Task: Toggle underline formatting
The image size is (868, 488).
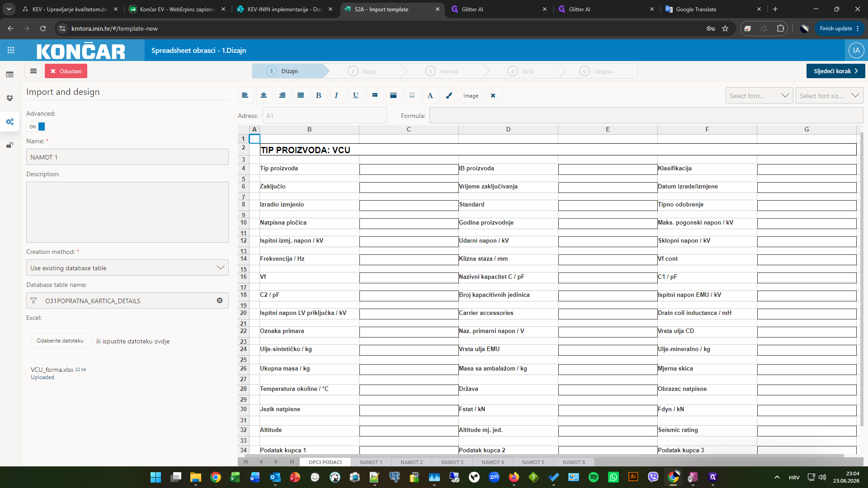Action: [x=356, y=95]
